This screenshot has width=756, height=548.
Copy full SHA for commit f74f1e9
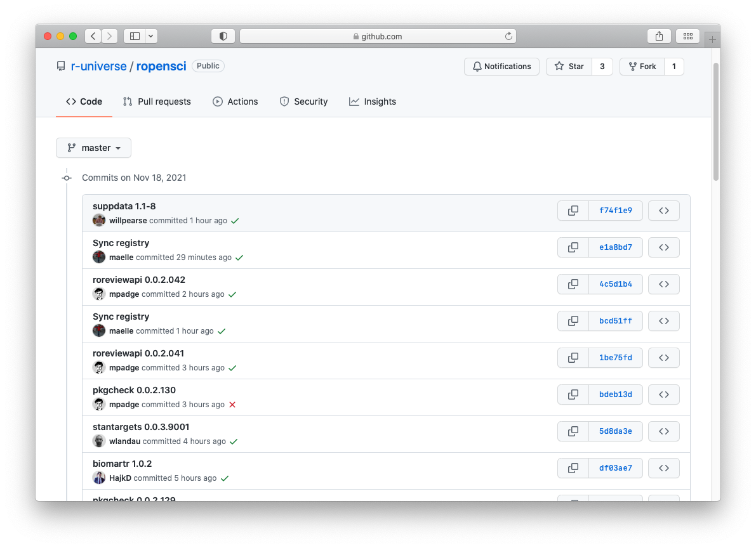[x=573, y=211]
